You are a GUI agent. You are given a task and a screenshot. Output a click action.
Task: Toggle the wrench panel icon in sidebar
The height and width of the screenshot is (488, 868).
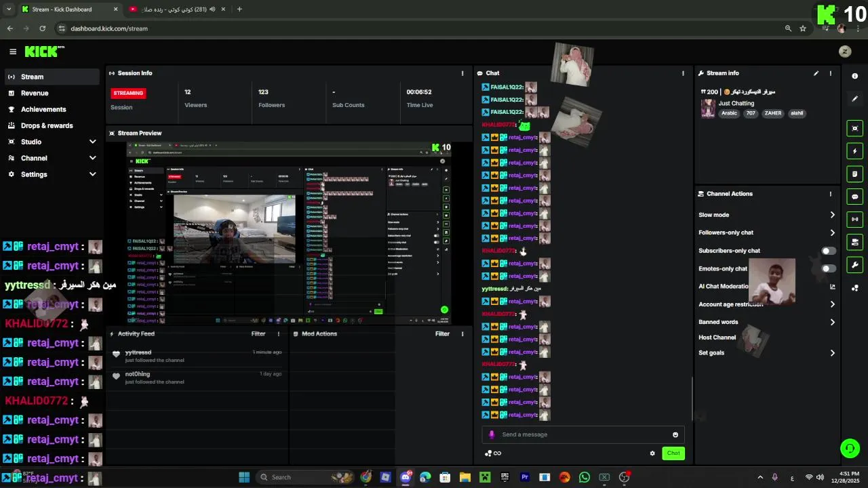tap(855, 265)
